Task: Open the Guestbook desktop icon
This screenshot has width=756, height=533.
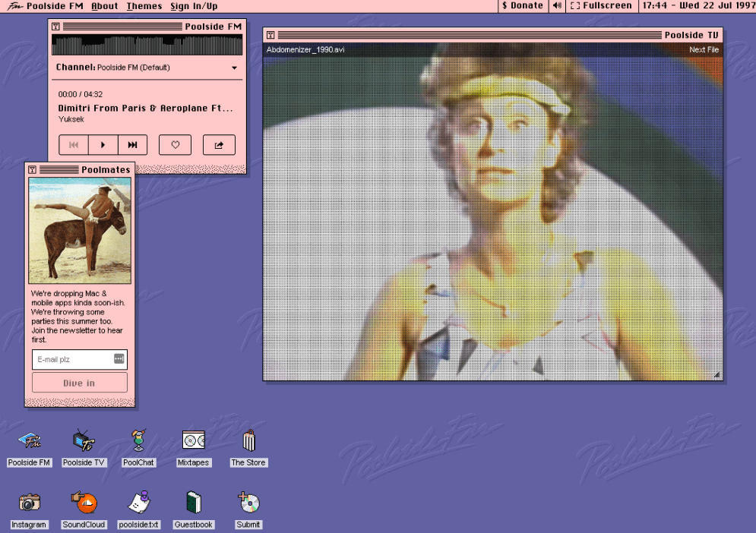Action: (193, 502)
